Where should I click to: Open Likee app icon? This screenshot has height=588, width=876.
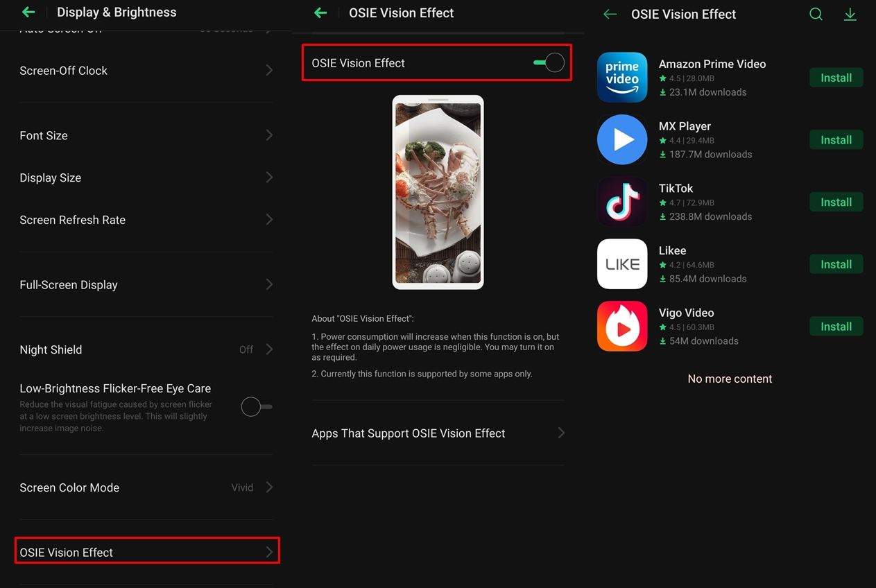coord(622,264)
